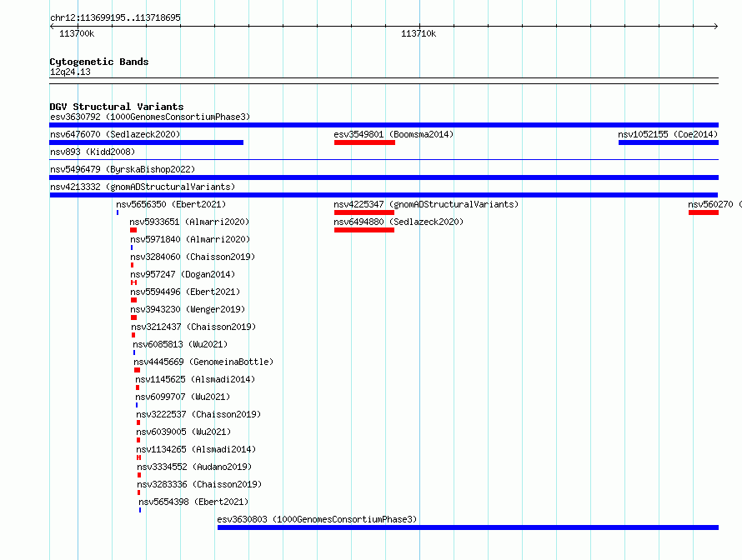742x560 pixels.
Task: Open nsv6494880 Sedlazeck2020 variant label
Action: 399,222
